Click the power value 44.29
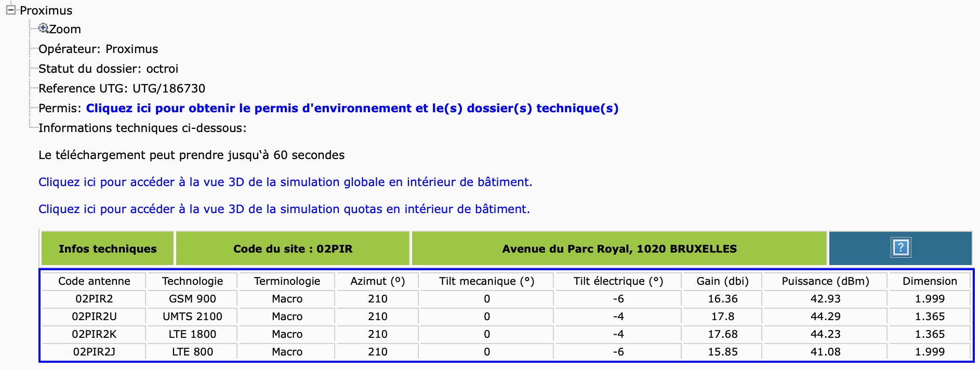 (x=826, y=317)
